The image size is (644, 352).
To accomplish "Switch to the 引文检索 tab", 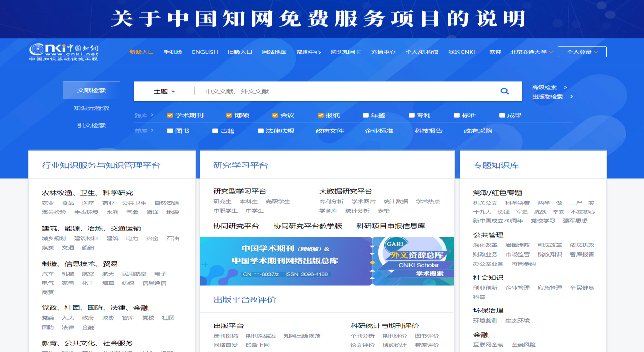I will (91, 125).
